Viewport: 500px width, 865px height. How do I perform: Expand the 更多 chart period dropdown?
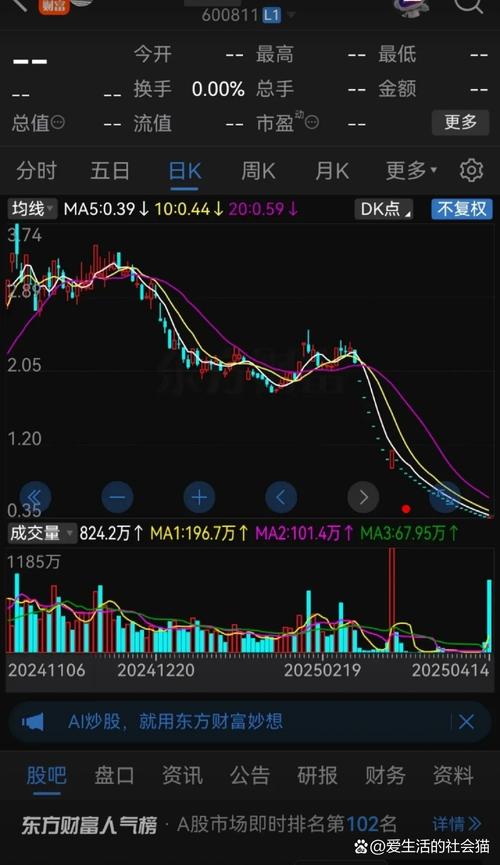(411, 171)
